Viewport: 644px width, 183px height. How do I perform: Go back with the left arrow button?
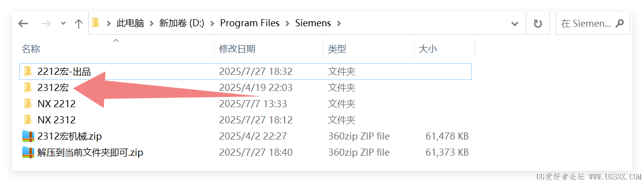(x=23, y=23)
